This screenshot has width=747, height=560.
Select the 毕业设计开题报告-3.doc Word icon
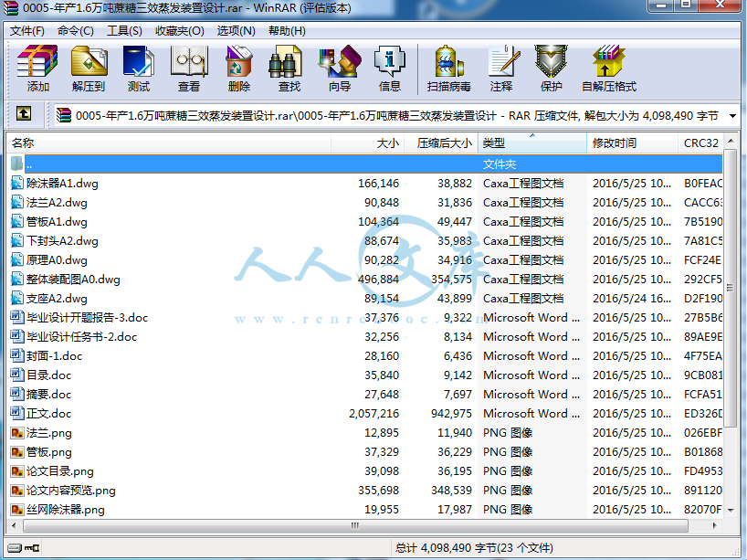pyautogui.click(x=17, y=317)
